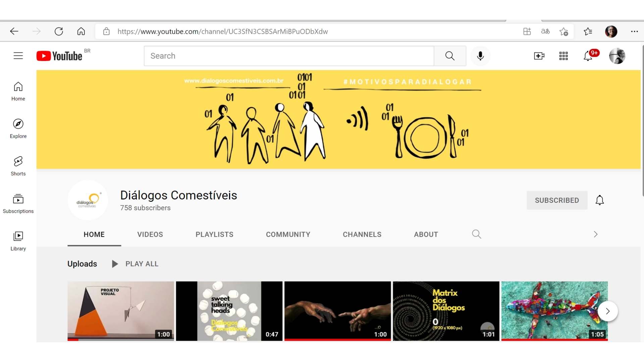
Task: Open the Uploads section heading
Action: coord(82,264)
